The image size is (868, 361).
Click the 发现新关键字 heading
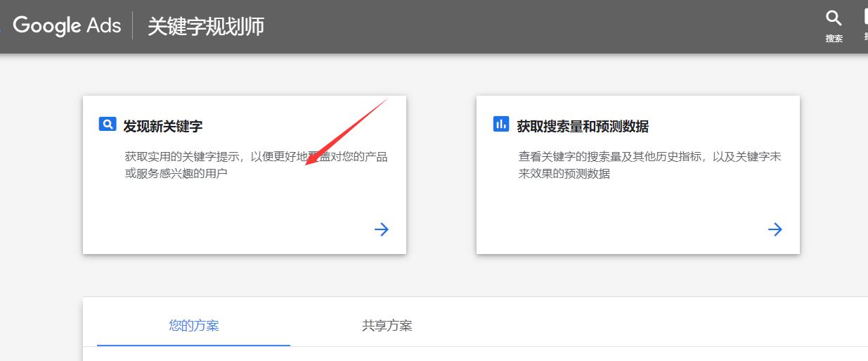[x=163, y=127]
